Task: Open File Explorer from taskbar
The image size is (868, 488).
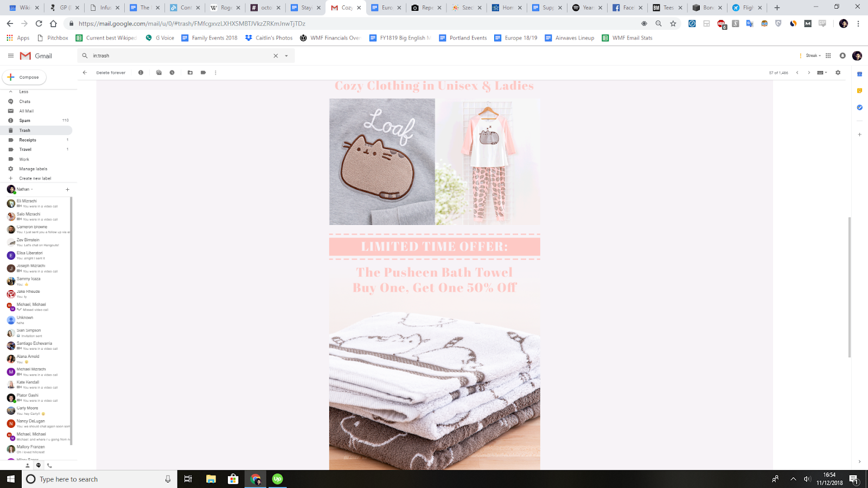Action: tap(211, 479)
